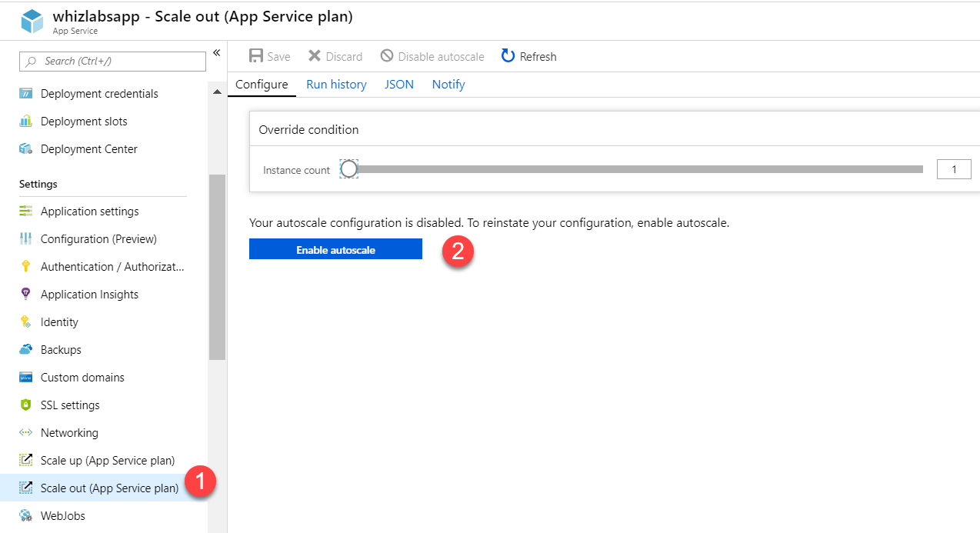Open the JSON tab
980x533 pixels.
click(x=399, y=85)
